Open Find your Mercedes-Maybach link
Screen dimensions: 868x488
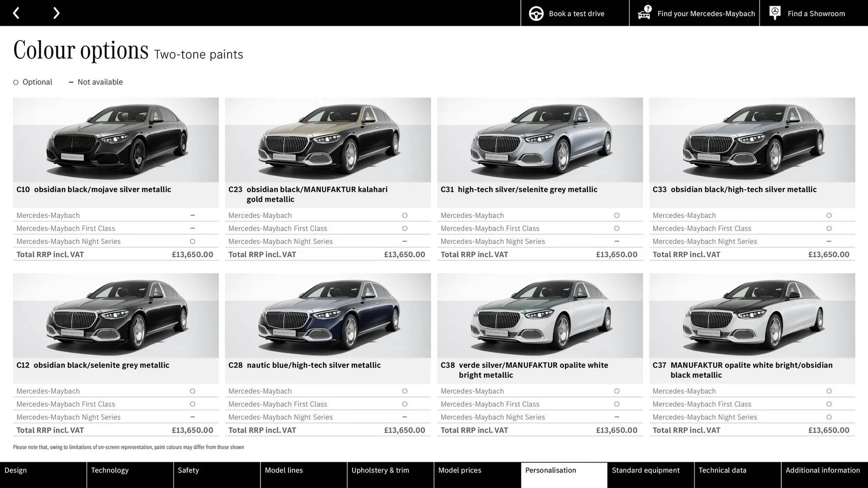[694, 13]
